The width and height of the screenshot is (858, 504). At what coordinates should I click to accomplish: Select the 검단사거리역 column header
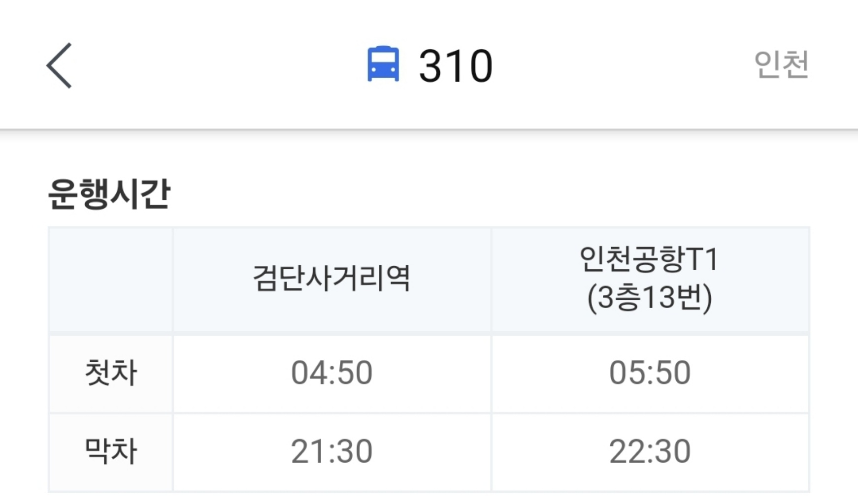331,279
